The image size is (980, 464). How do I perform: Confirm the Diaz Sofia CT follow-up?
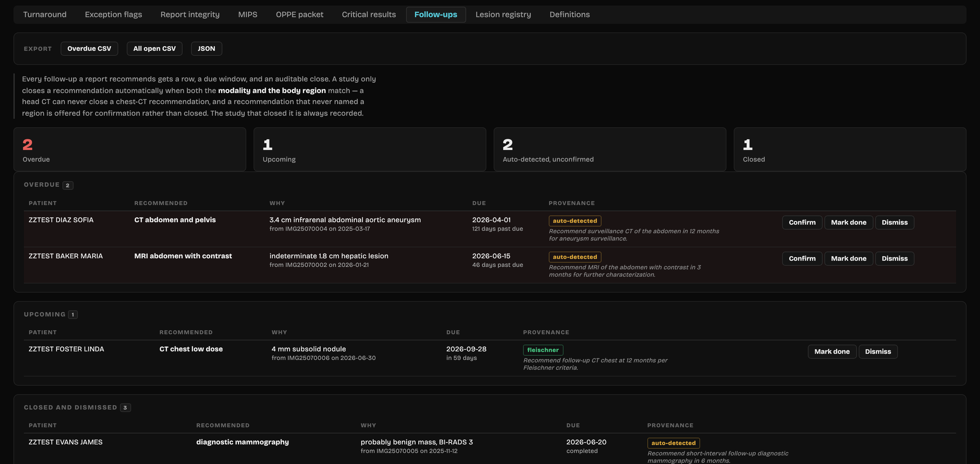[802, 222]
